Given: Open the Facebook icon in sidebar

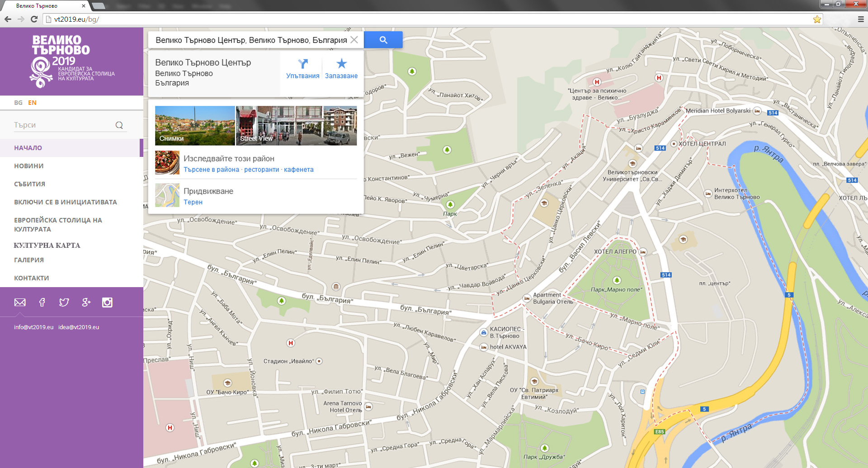Looking at the screenshot, I should pos(42,303).
